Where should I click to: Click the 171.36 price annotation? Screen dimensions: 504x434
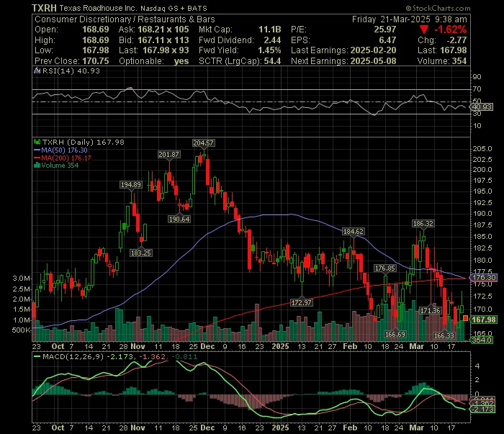pyautogui.click(x=431, y=311)
